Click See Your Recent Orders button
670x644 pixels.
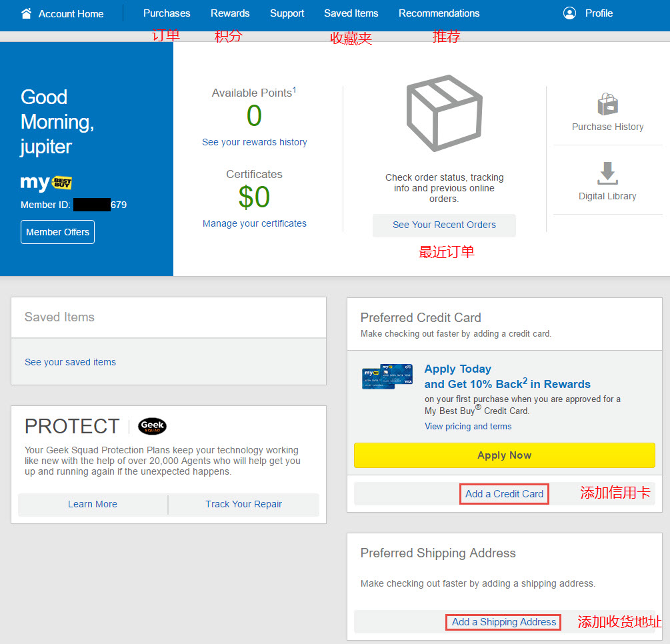444,225
